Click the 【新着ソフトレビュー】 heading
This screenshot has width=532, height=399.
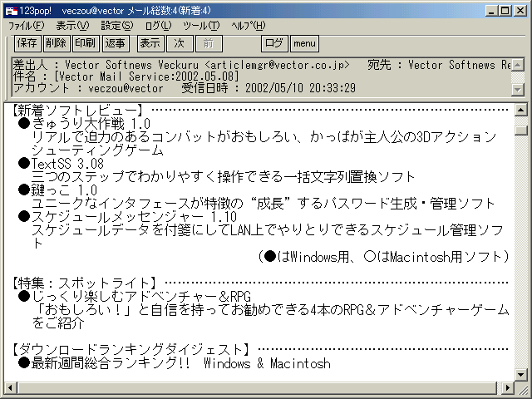tap(76, 111)
